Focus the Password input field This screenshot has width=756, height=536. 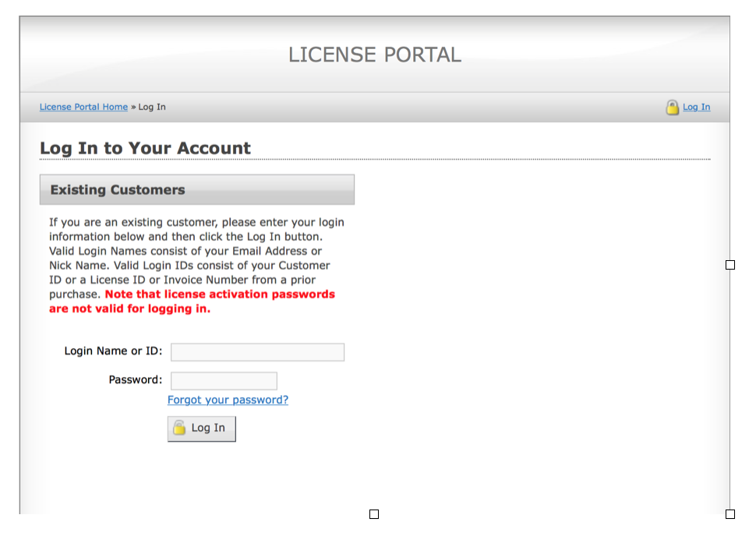point(224,381)
